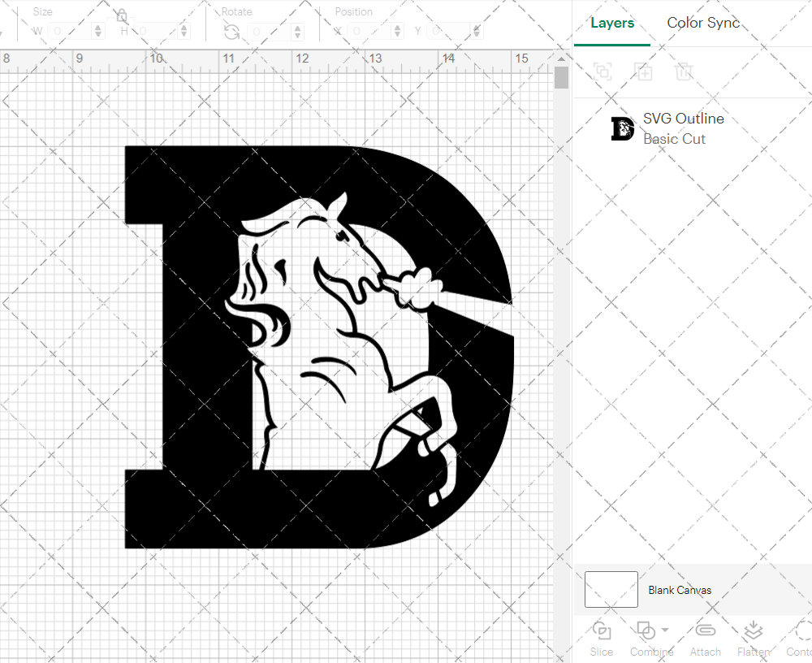The image size is (812, 663).
Task: Select the SVG Outline layer thumbnail
Action: tap(623, 128)
